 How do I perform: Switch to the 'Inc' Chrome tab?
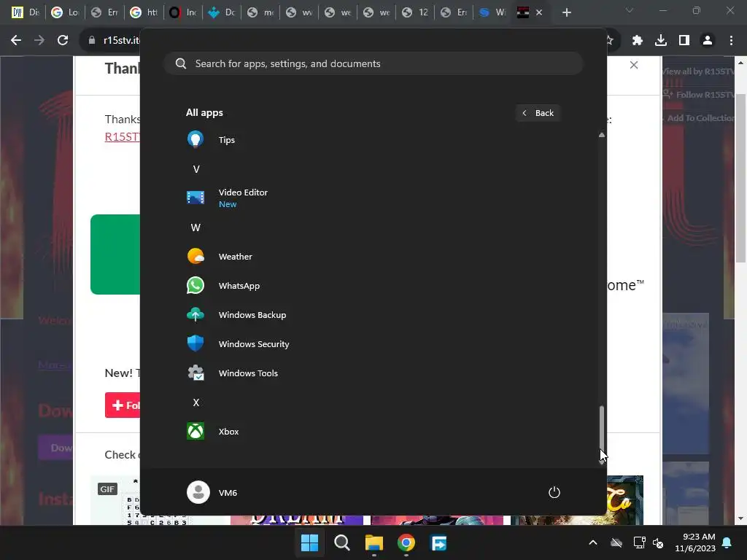pos(182,12)
